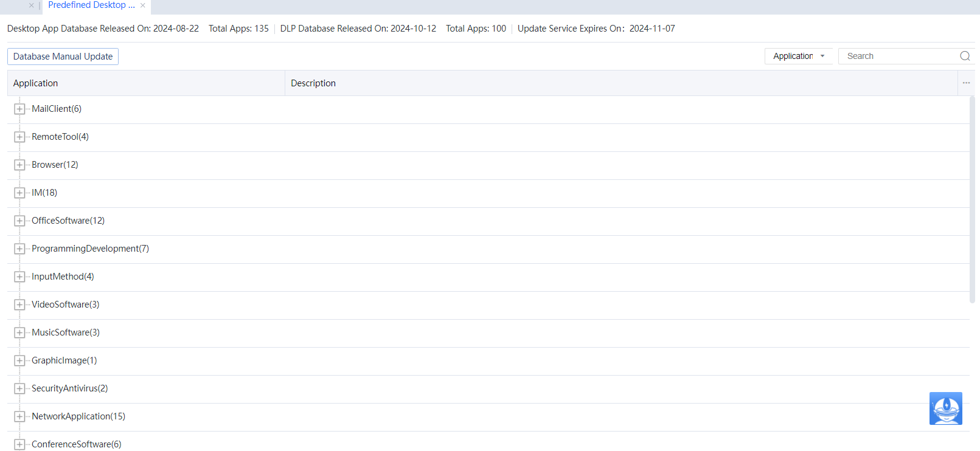Expand the RemoteTool(4) category
The width and height of the screenshot is (980, 451).
pos(19,137)
